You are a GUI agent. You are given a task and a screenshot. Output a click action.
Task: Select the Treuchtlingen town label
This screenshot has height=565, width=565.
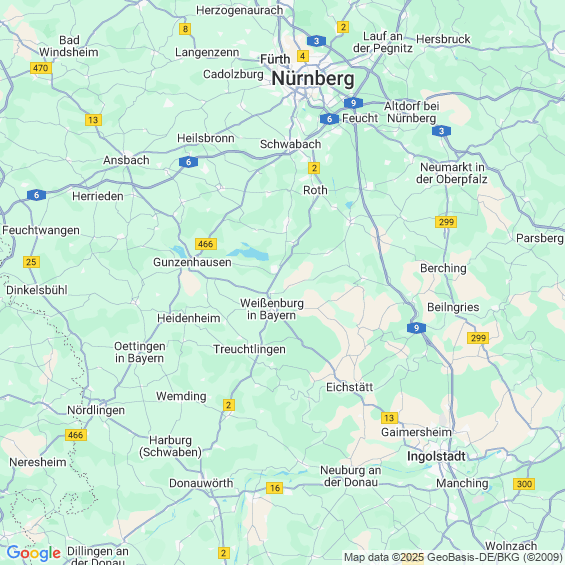click(249, 349)
